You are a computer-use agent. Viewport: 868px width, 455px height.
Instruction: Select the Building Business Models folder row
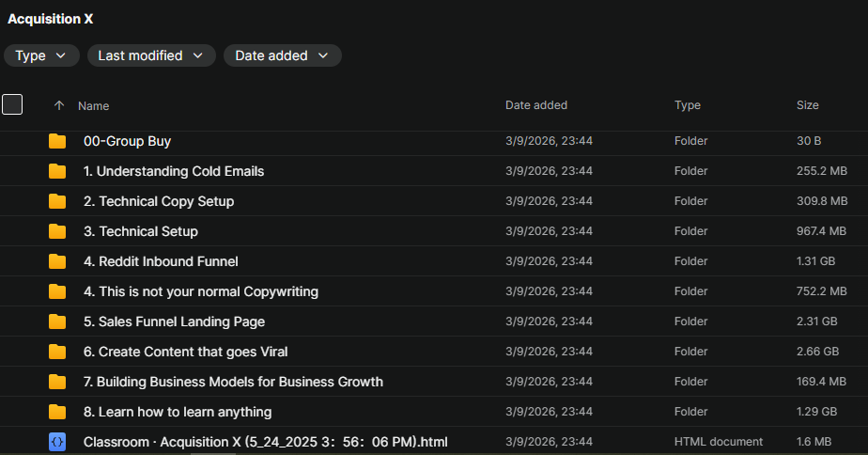point(233,382)
